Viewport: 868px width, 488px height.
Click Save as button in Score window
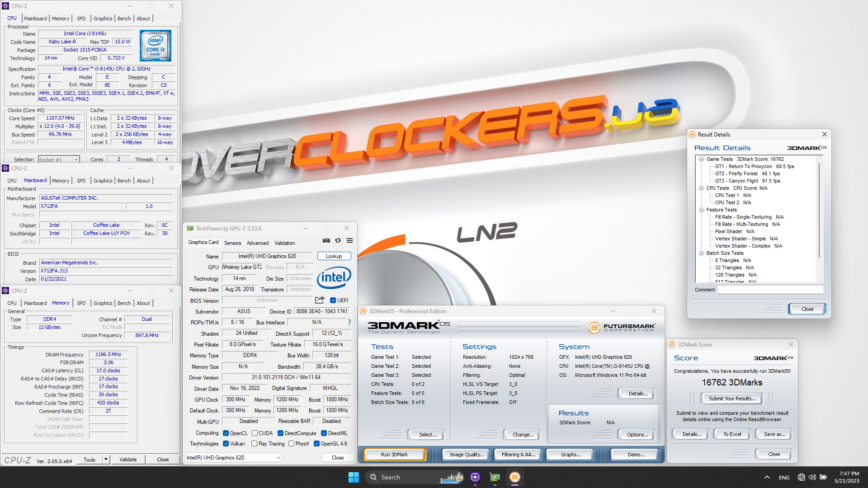pos(775,434)
